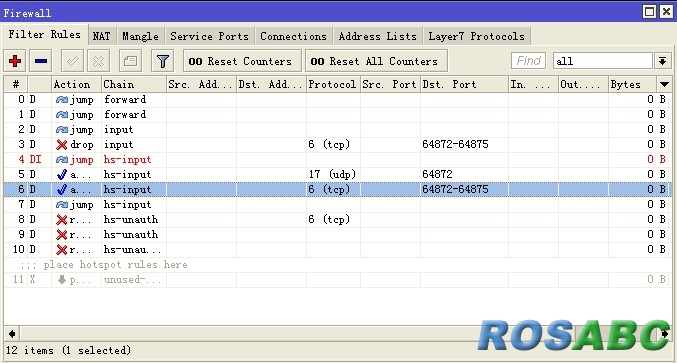
Task: Click red drop icon in rule 3
Action: pyautogui.click(x=62, y=145)
